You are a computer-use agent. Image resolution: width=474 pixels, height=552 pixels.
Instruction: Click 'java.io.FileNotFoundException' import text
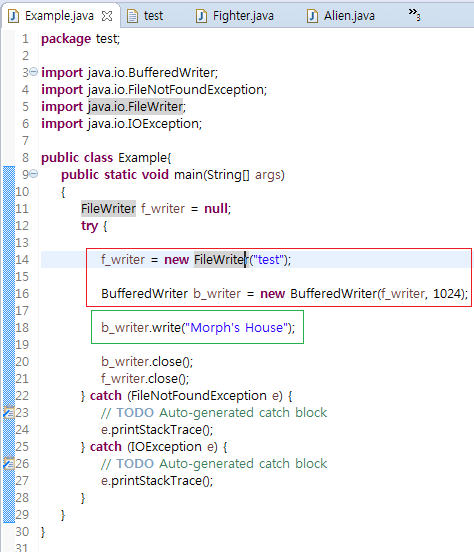pos(176,90)
